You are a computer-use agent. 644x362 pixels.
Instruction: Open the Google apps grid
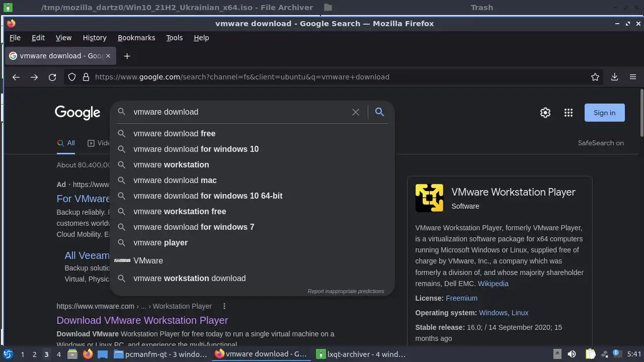569,113
